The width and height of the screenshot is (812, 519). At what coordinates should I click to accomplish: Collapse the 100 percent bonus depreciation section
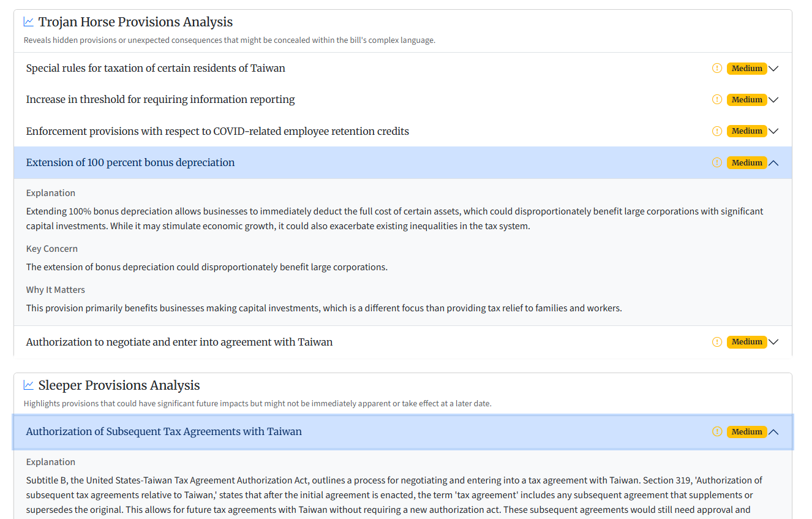(x=773, y=163)
